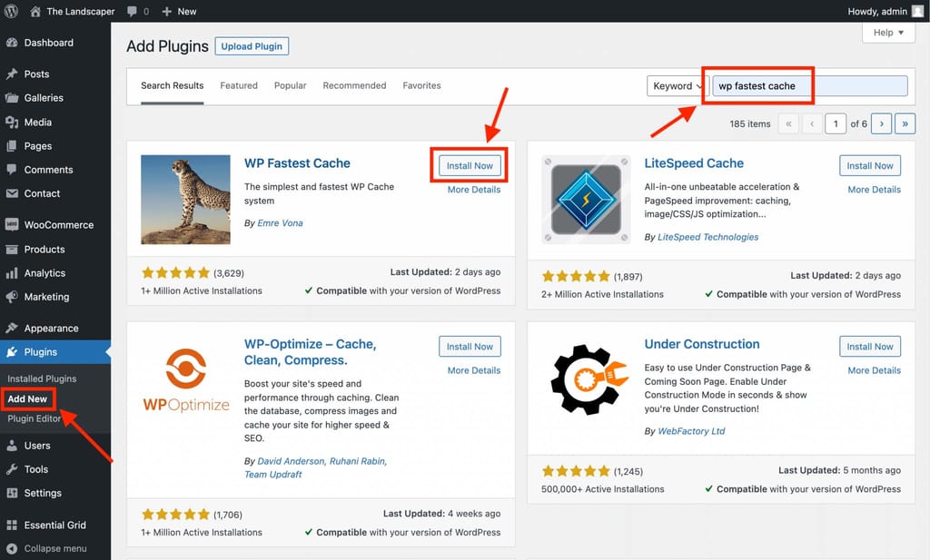Click the Essential Grid icon
The height and width of the screenshot is (560, 930).
[12, 525]
